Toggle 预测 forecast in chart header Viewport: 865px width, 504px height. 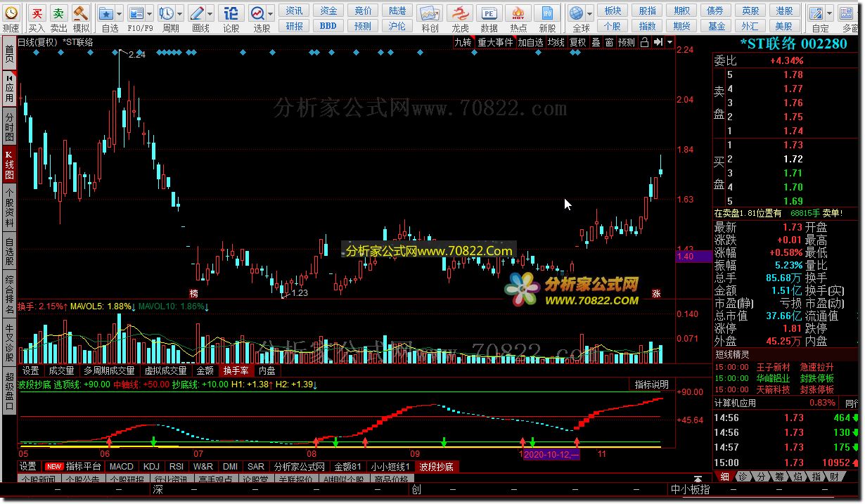(626, 42)
